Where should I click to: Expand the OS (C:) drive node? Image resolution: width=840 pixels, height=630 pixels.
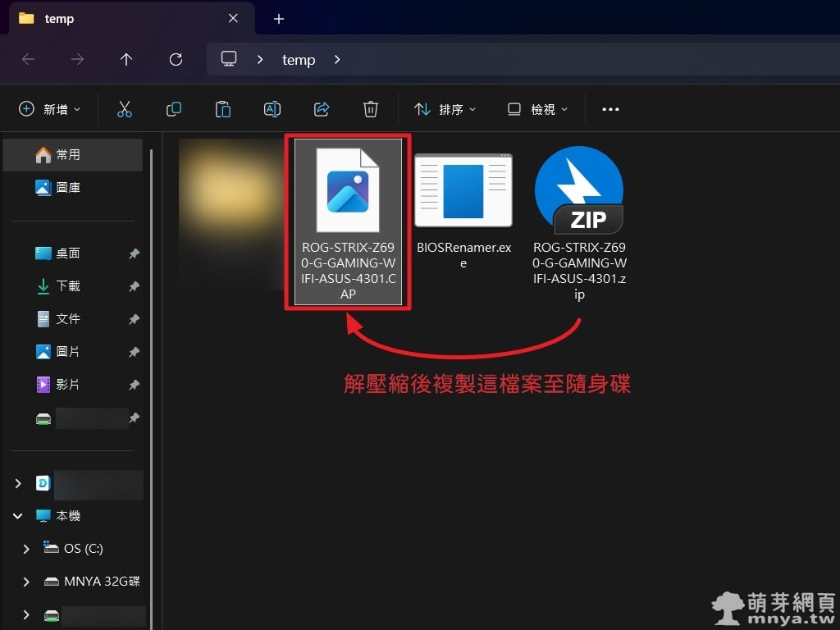(26, 549)
